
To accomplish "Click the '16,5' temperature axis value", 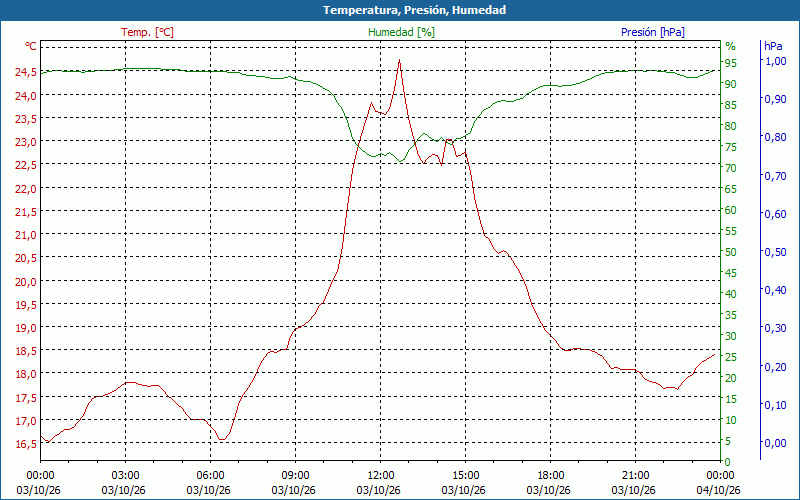I will point(26,444).
